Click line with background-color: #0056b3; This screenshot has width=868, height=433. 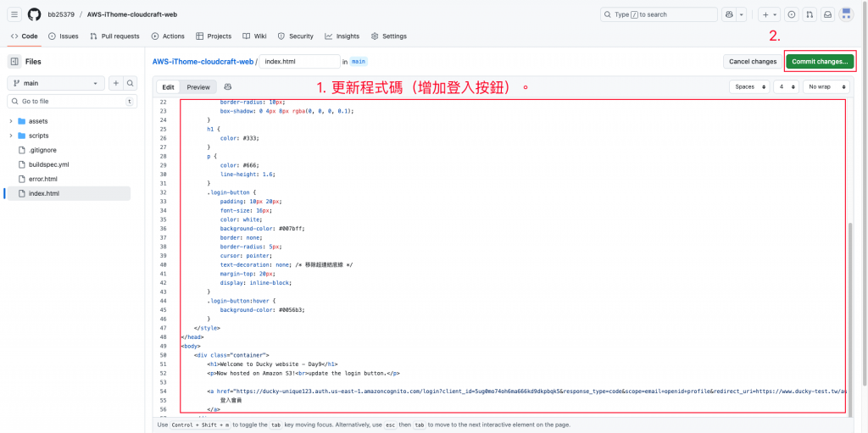click(x=262, y=309)
